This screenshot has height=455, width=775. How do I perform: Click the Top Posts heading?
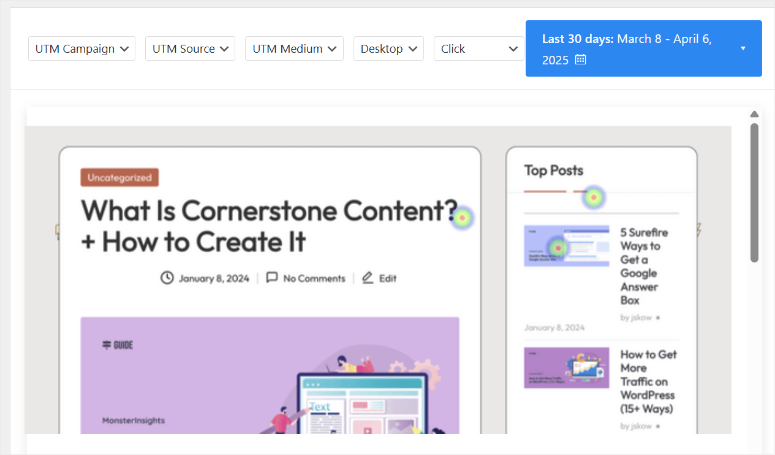coord(554,170)
